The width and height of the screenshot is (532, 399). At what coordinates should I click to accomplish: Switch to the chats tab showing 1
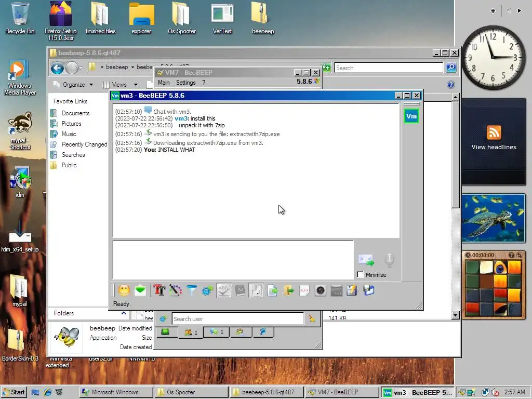pos(217,332)
